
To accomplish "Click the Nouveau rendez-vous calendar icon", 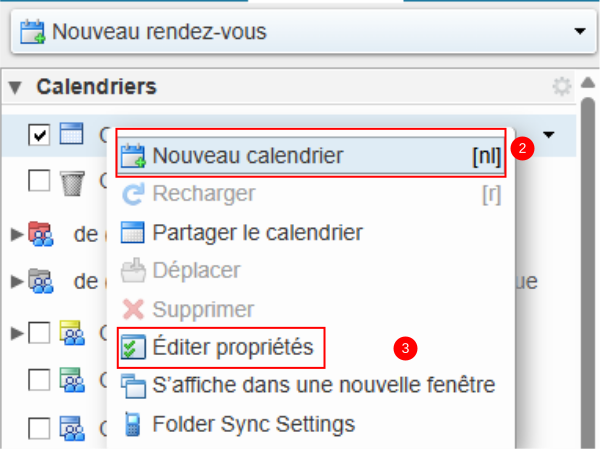I will 31,32.
